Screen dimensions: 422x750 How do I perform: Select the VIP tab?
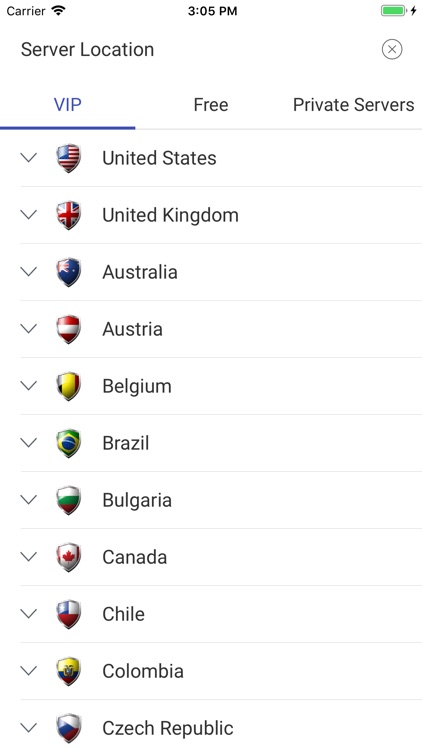67,105
